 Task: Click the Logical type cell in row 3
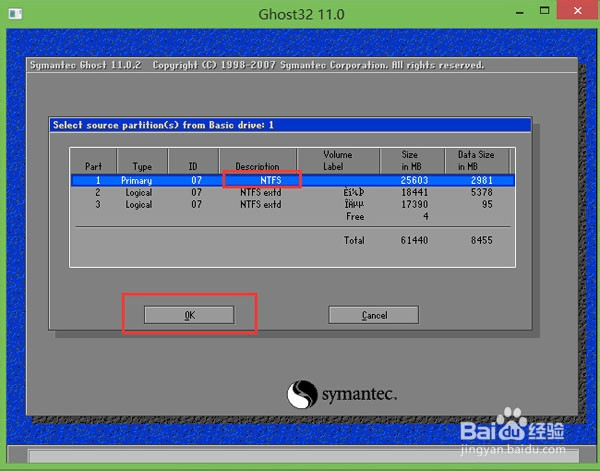(139, 205)
